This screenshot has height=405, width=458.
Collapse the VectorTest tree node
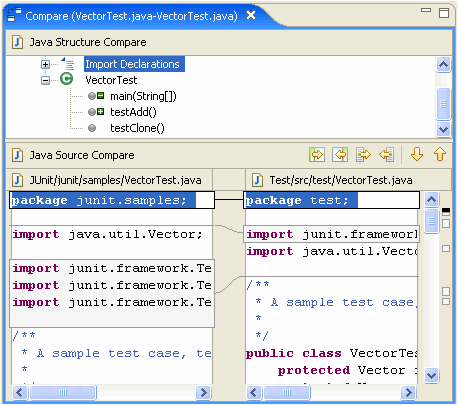[x=45, y=80]
